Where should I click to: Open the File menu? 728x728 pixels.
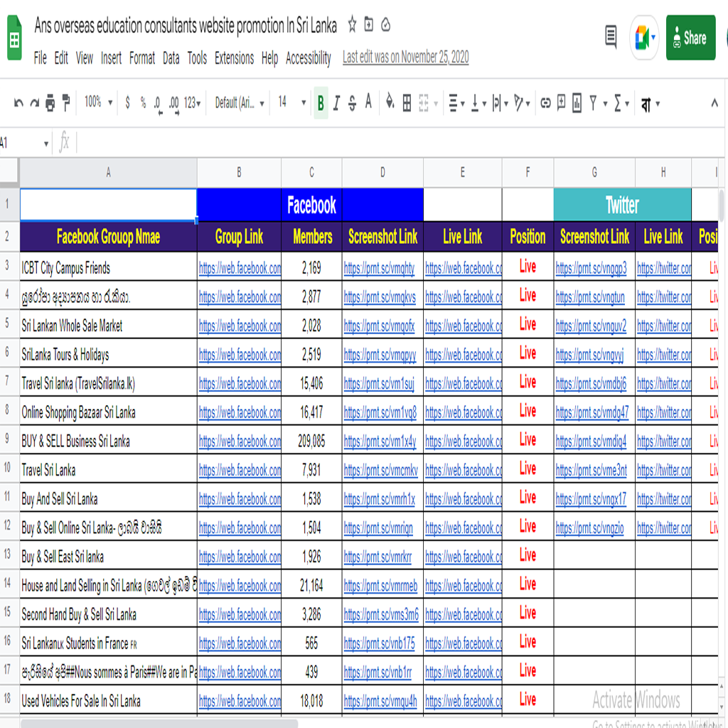41,58
